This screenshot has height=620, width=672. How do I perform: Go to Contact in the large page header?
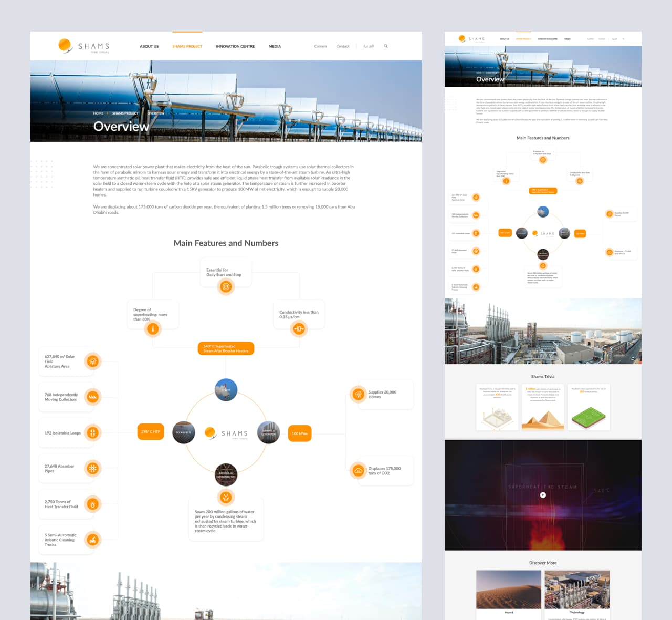tap(343, 46)
